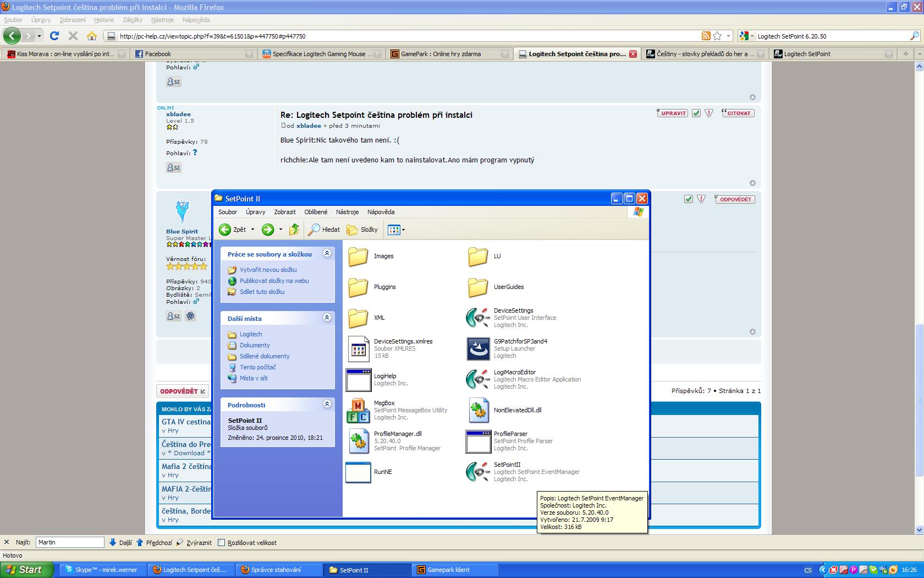
Task: Click Vytvořit novou složku link
Action: pos(268,270)
